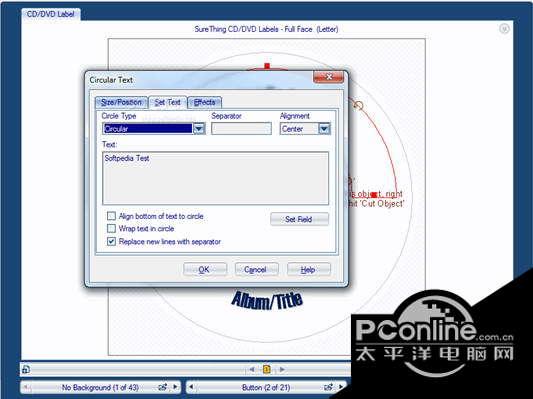Click the SureThing CD/DVD Labels title text
This screenshot has height=399, width=533.
coord(266,29)
